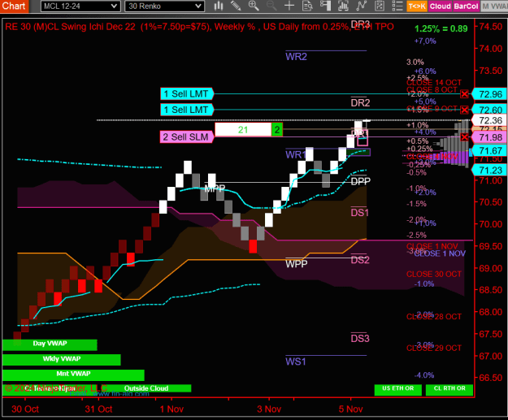Click the 1 Nov date axis label
The width and height of the screenshot is (508, 420).
(x=172, y=409)
